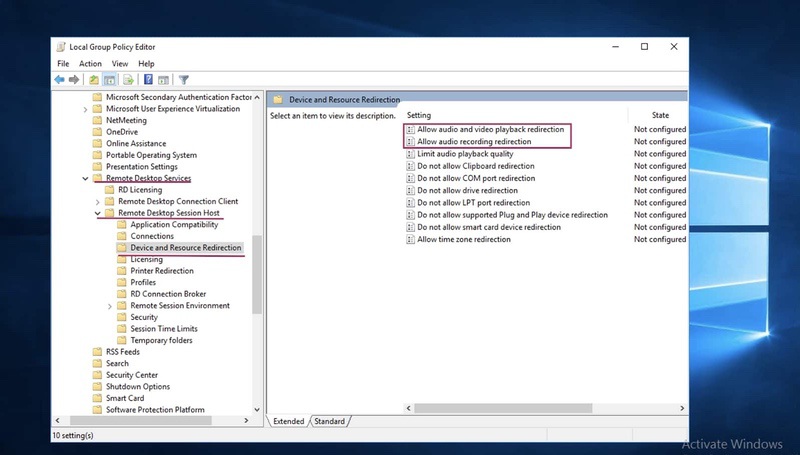Viewport: 800px width, 455px height.
Task: Select the Profiles tree folder
Action: click(x=143, y=283)
